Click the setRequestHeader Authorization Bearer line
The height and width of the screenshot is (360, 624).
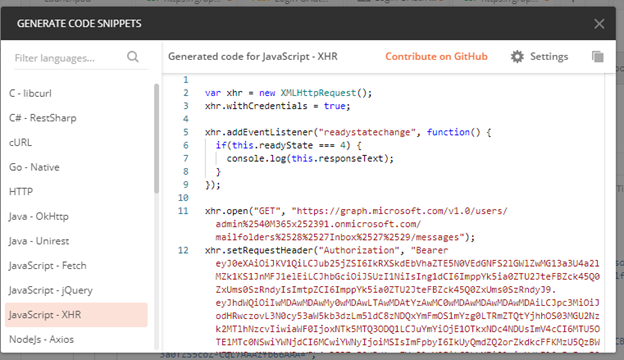click(x=326, y=251)
